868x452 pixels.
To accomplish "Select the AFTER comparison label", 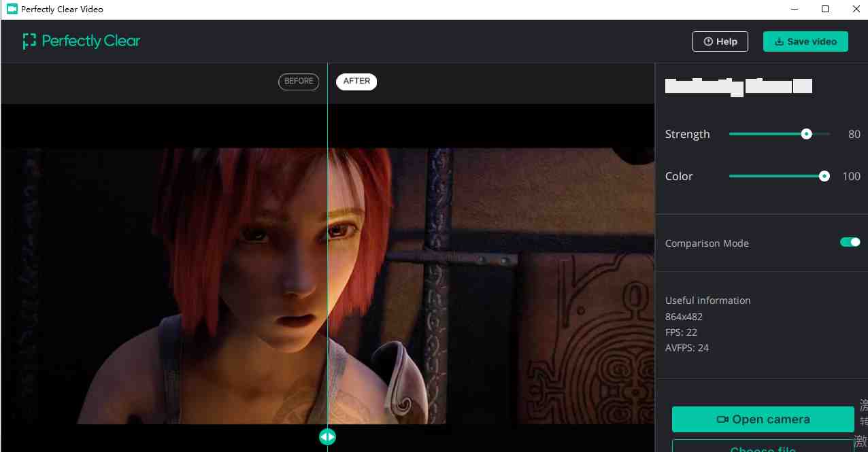I will 356,81.
